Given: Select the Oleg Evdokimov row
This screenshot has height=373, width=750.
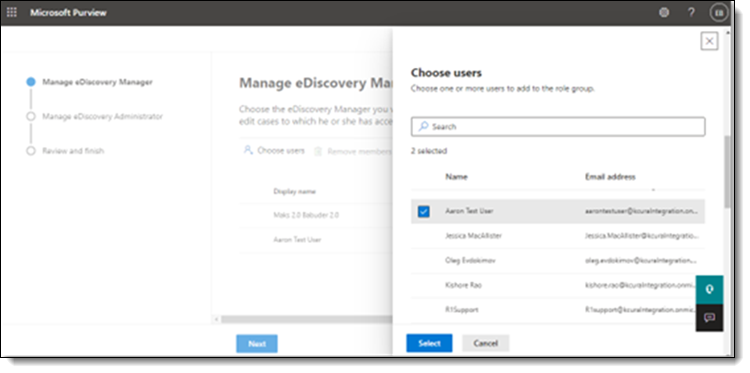Looking at the screenshot, I should pyautogui.click(x=558, y=261).
